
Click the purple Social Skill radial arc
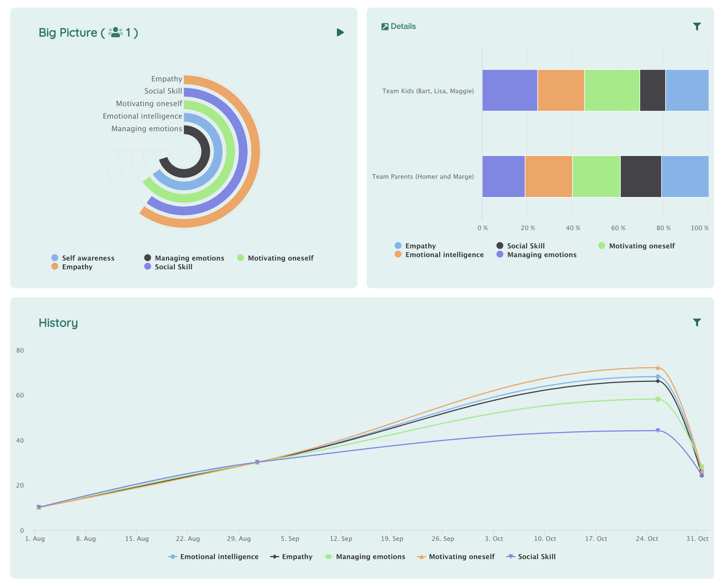point(243,152)
